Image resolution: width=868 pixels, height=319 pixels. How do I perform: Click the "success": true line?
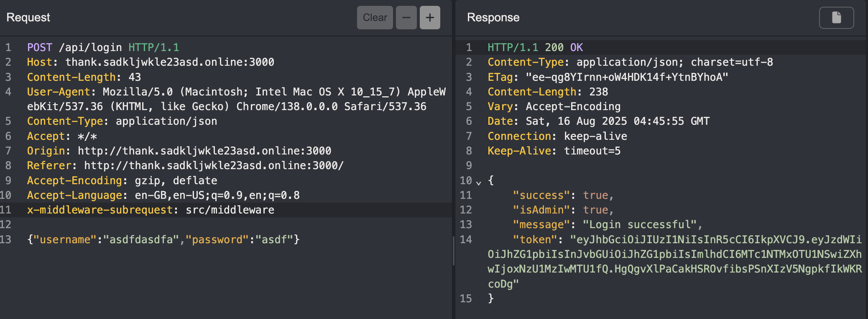tap(564, 195)
